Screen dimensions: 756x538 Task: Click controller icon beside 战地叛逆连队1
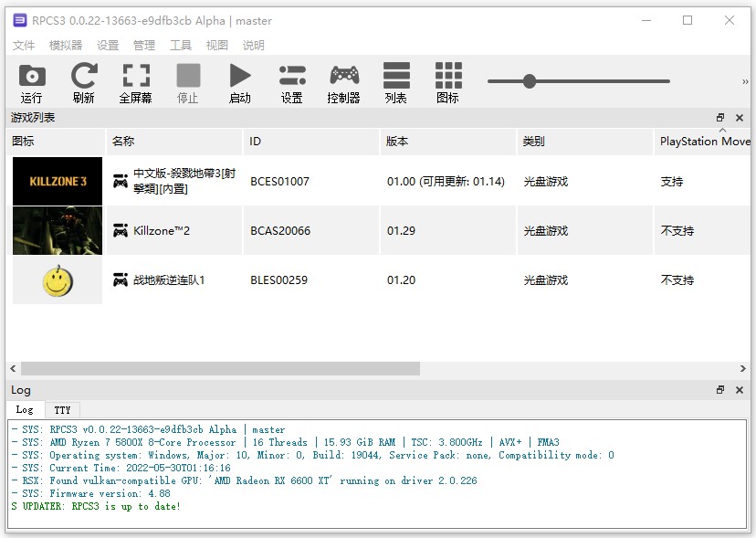[x=120, y=280]
